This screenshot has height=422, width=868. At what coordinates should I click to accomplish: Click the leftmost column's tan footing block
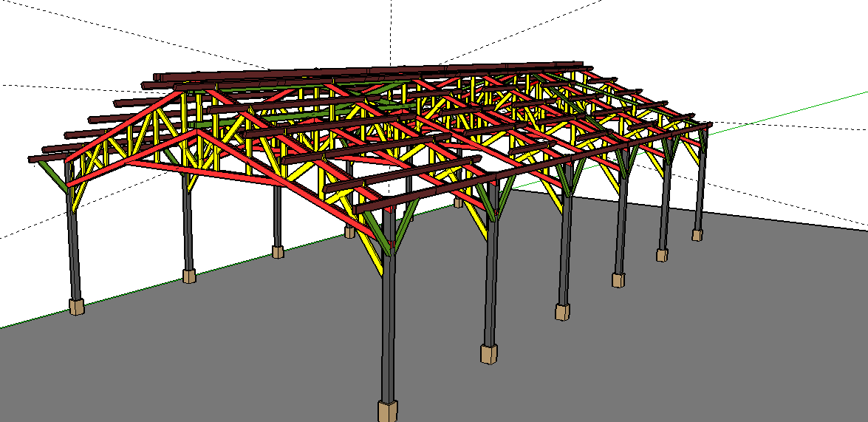coord(76,307)
